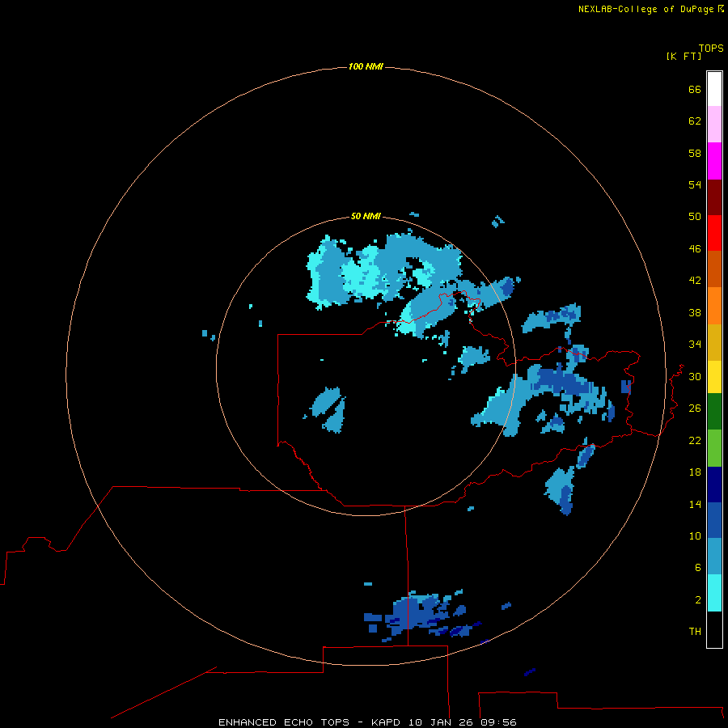The width and height of the screenshot is (728, 728).
Task: Click the medium blue 14 kft swatch
Action: tap(714, 520)
